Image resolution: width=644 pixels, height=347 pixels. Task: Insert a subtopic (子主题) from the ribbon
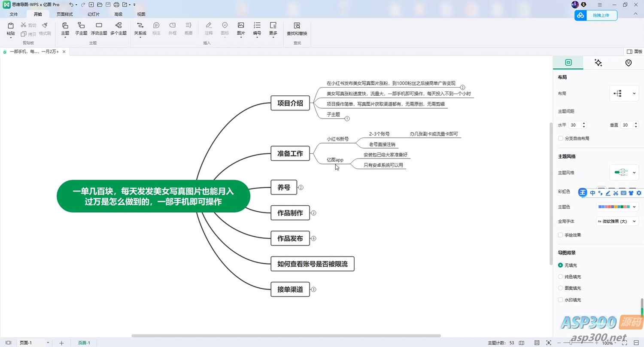point(81,28)
